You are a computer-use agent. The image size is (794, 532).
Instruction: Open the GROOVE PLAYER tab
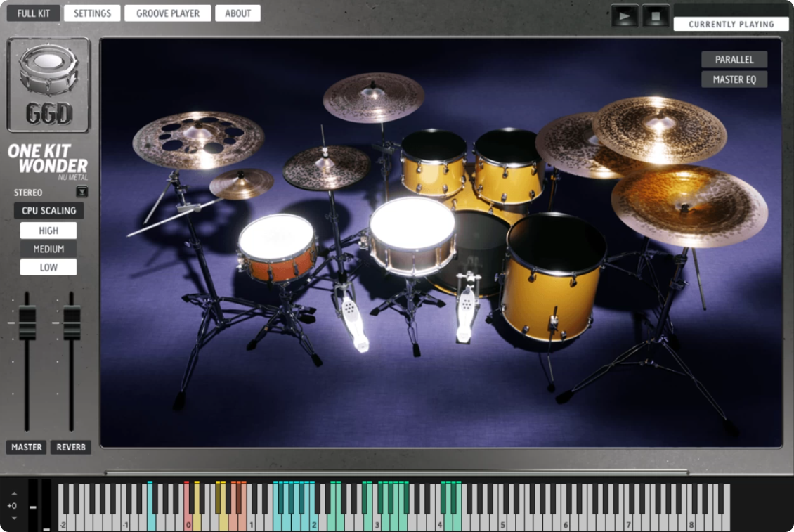click(168, 13)
